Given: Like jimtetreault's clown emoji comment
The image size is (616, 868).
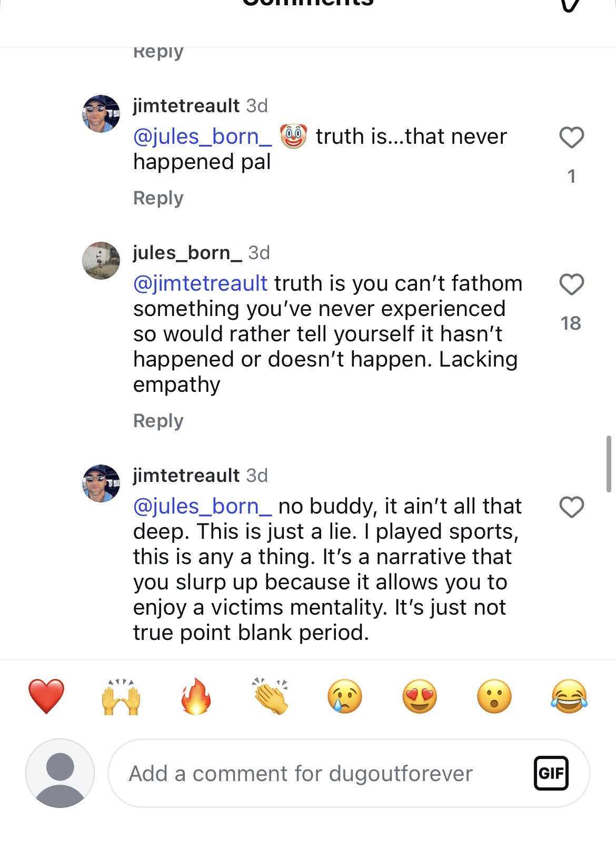Looking at the screenshot, I should [571, 137].
